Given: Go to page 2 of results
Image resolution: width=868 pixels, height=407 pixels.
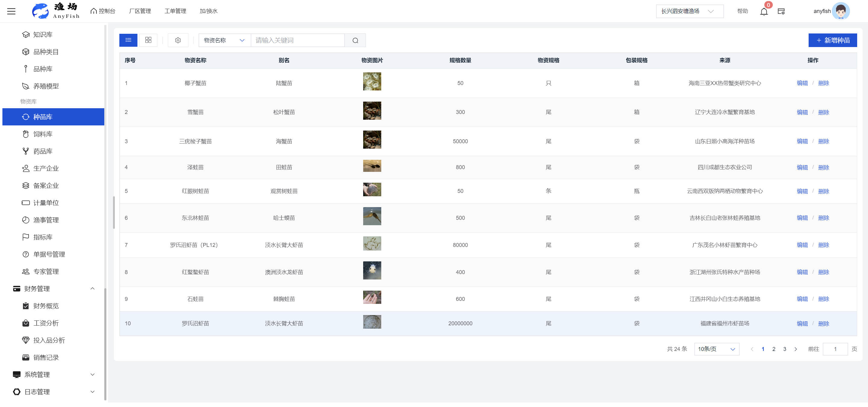Looking at the screenshot, I should [x=774, y=349].
